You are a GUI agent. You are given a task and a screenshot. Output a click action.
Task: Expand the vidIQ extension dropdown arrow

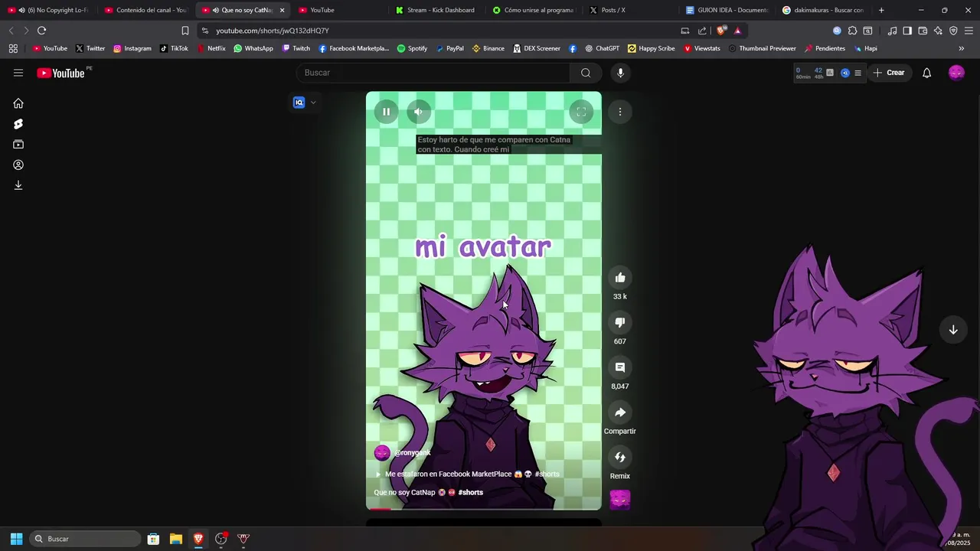313,103
